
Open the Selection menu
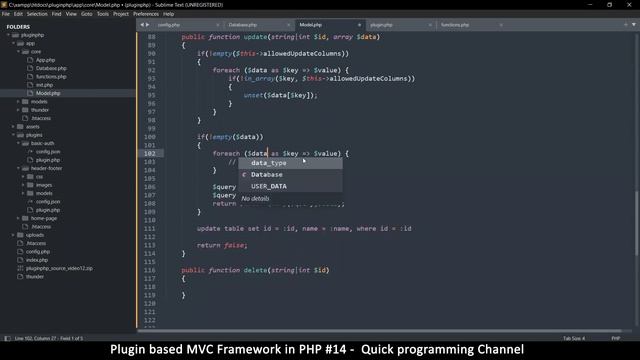(x=37, y=14)
